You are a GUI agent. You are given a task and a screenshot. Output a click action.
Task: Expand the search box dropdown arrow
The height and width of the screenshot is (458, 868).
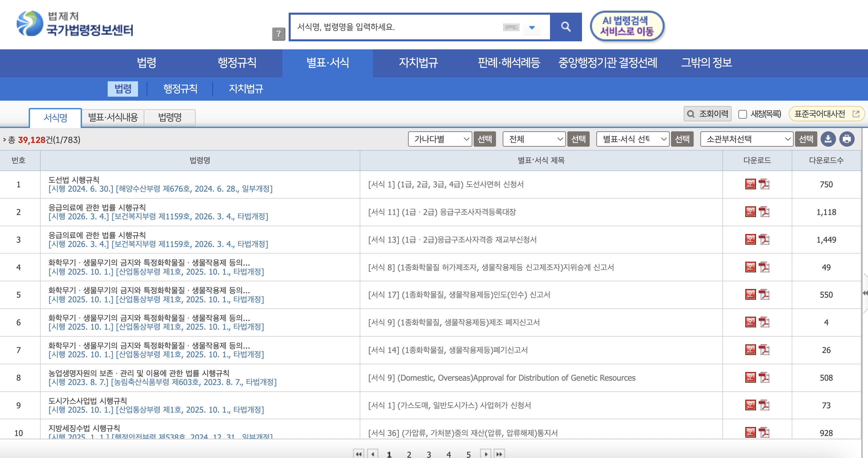click(x=532, y=28)
